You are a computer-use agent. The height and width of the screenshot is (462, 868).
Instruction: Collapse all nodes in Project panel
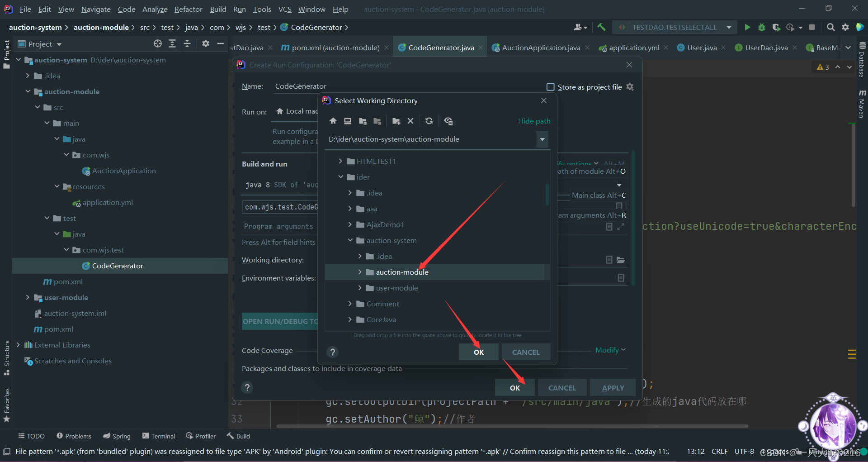click(187, 43)
